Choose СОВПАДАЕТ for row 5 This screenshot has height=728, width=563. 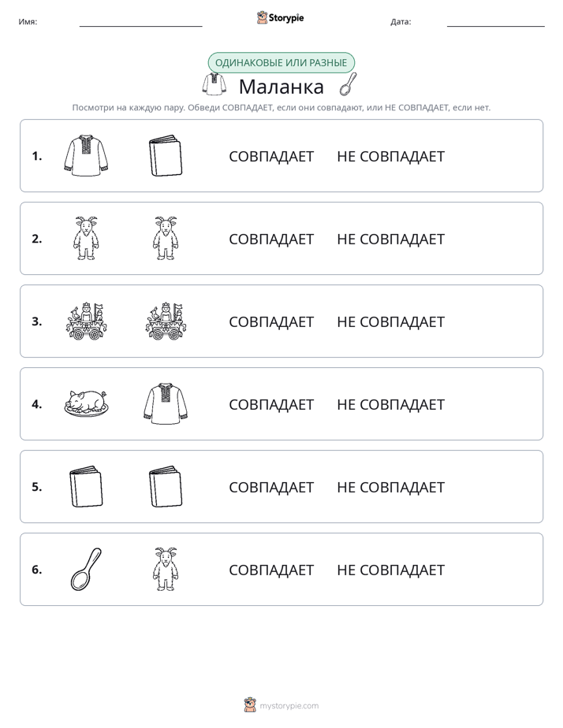(271, 487)
